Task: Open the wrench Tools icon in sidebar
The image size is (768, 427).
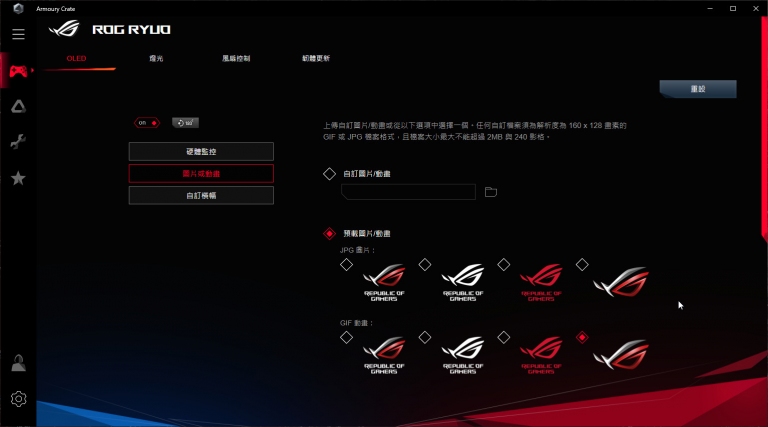Action: pos(18,142)
